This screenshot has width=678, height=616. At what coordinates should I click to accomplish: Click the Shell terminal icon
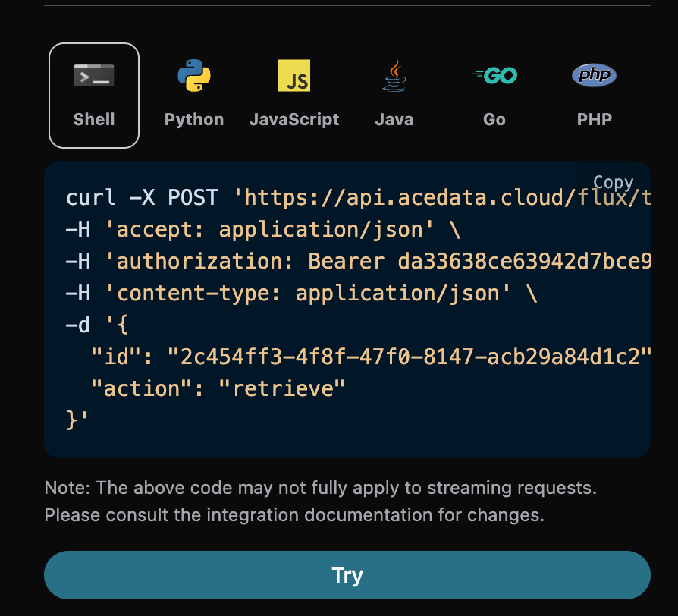click(x=94, y=76)
